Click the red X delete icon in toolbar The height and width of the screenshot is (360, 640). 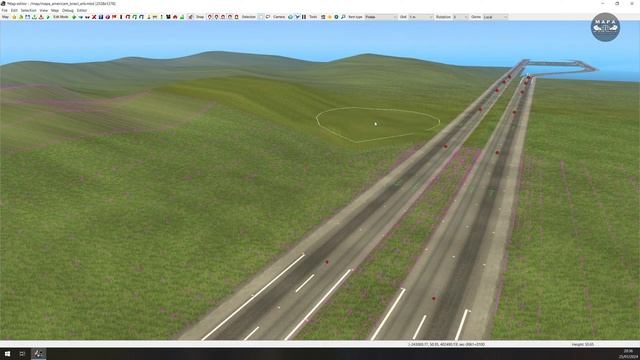pyautogui.click(x=94, y=17)
